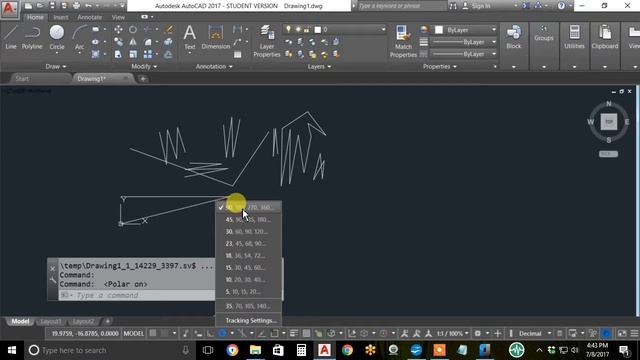
Task: Expand the Annotation panel title
Action: [214, 67]
